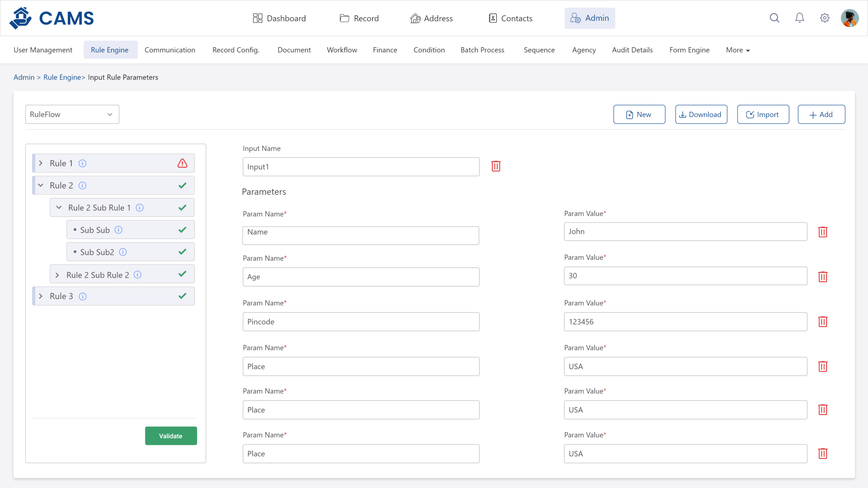Collapse the Rule 2 tree node

pos(41,185)
